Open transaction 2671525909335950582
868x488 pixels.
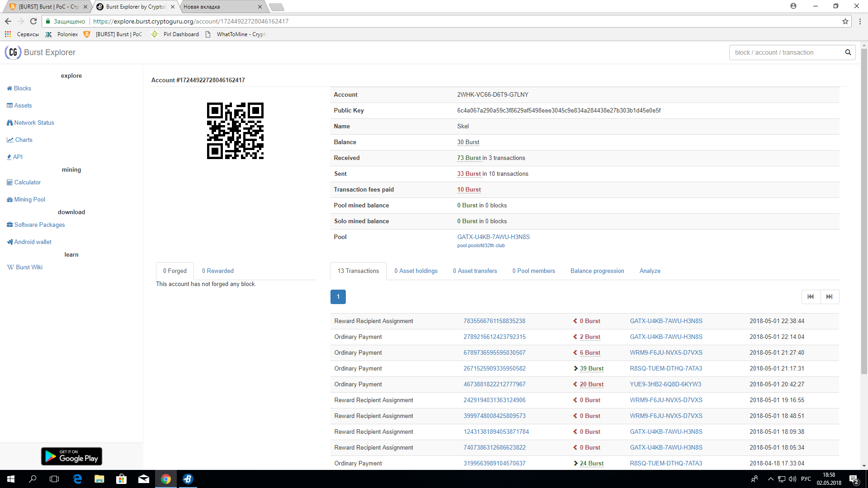pos(494,369)
